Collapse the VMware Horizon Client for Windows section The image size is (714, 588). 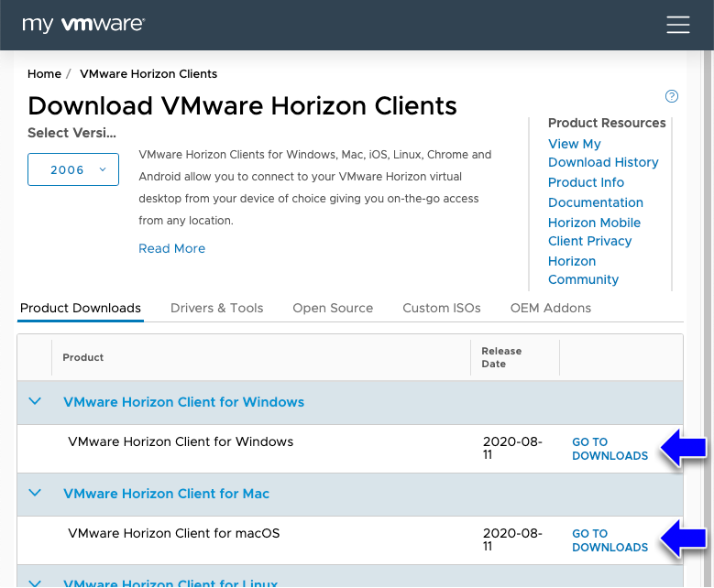pos(35,401)
